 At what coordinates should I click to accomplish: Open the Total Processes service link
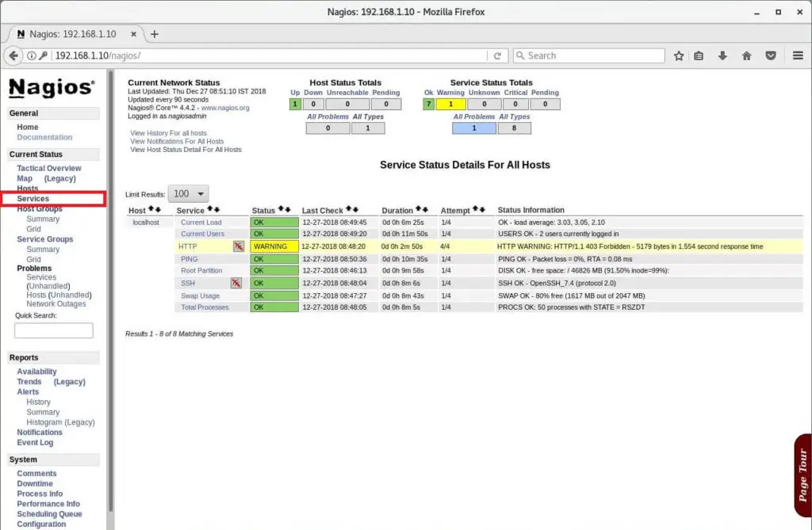pos(205,307)
